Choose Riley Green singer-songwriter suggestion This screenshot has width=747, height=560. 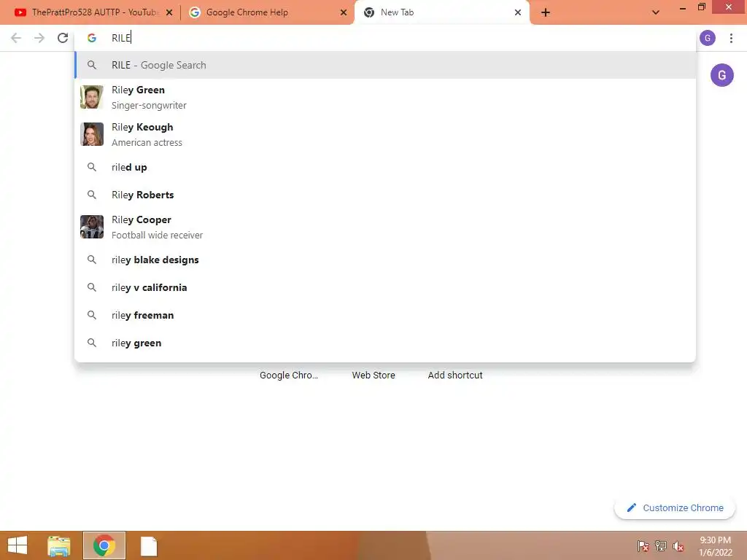coord(385,97)
